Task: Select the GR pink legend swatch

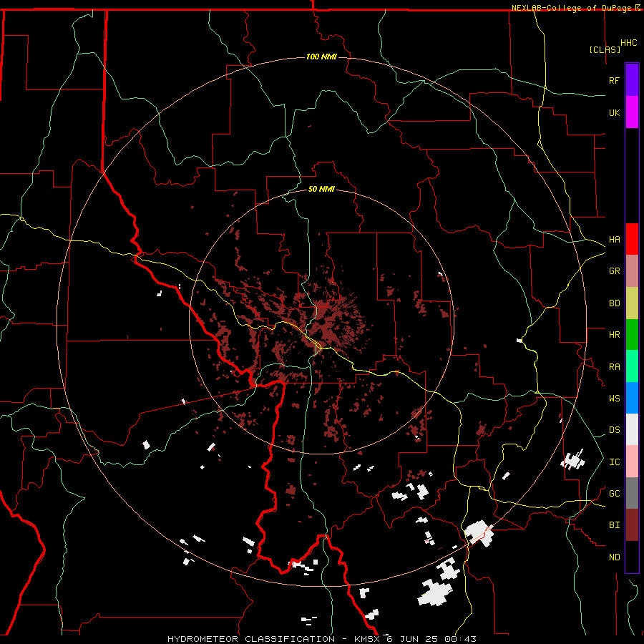Action: tap(632, 271)
